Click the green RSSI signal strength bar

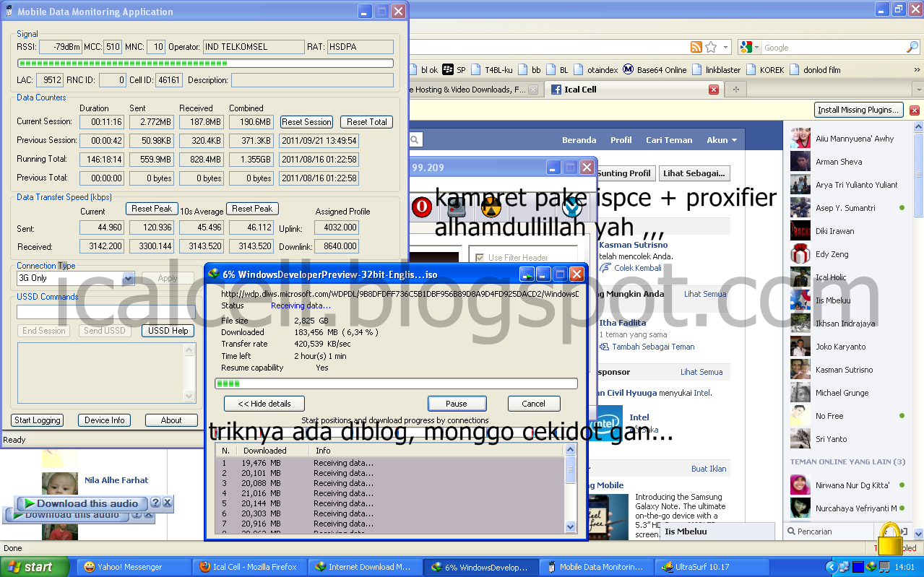coord(206,64)
